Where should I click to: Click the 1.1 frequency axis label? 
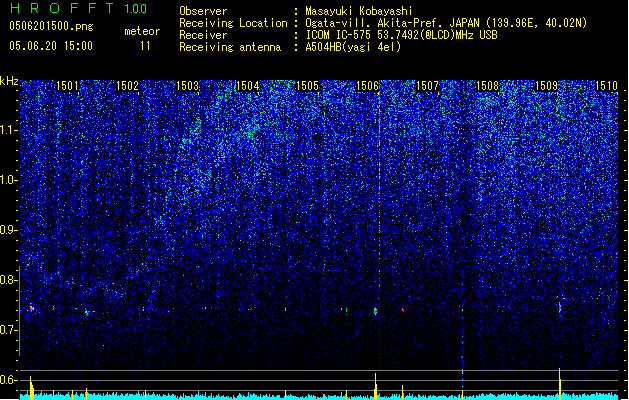(9, 130)
